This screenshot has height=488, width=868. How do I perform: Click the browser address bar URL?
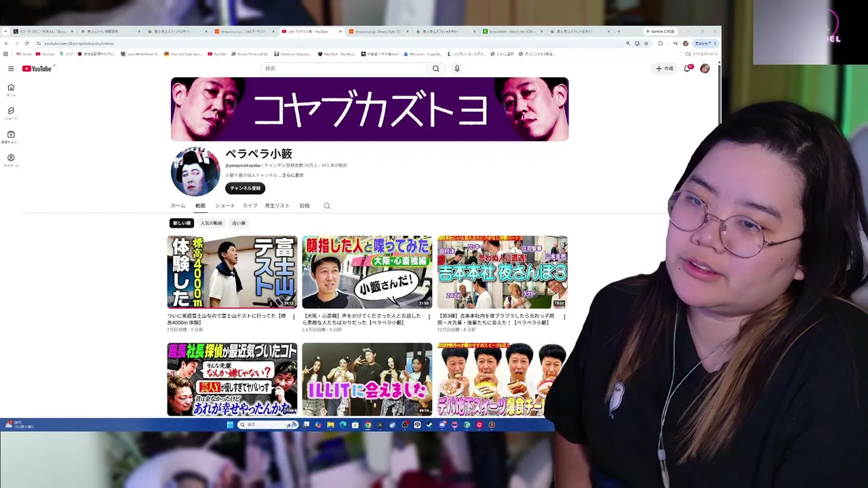[79, 43]
